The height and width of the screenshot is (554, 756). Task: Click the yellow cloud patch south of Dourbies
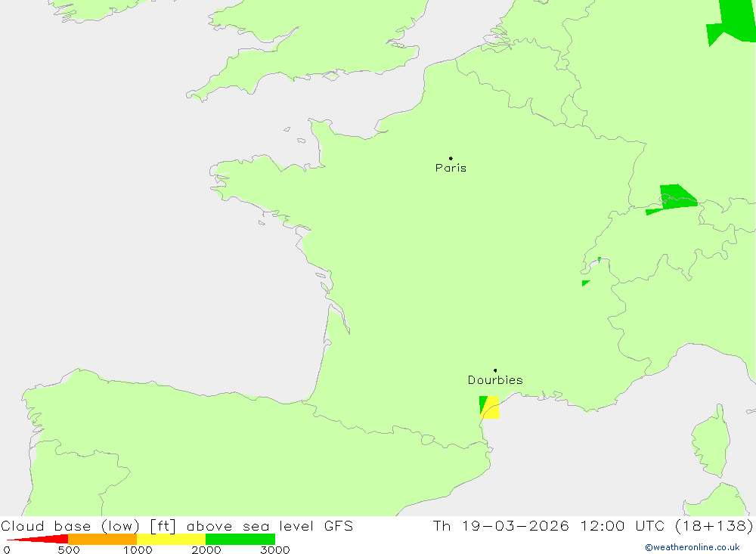492,408
